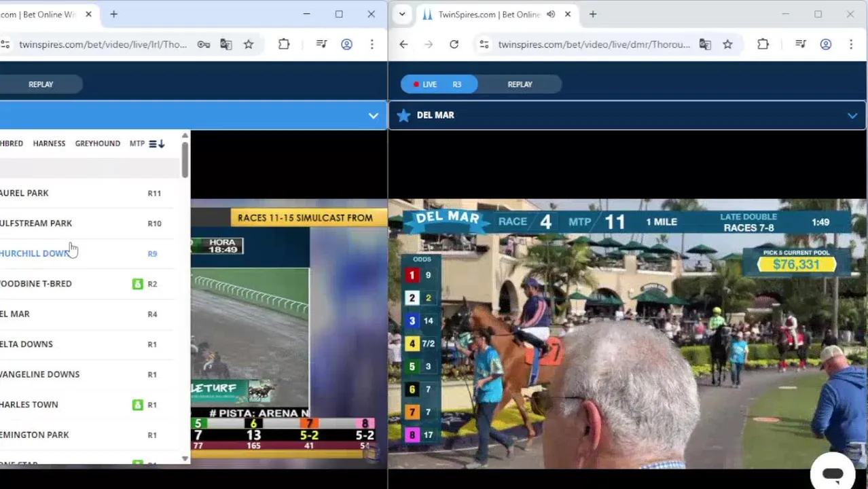
Task: Choose Charles Town R1 from track list
Action: (87, 404)
